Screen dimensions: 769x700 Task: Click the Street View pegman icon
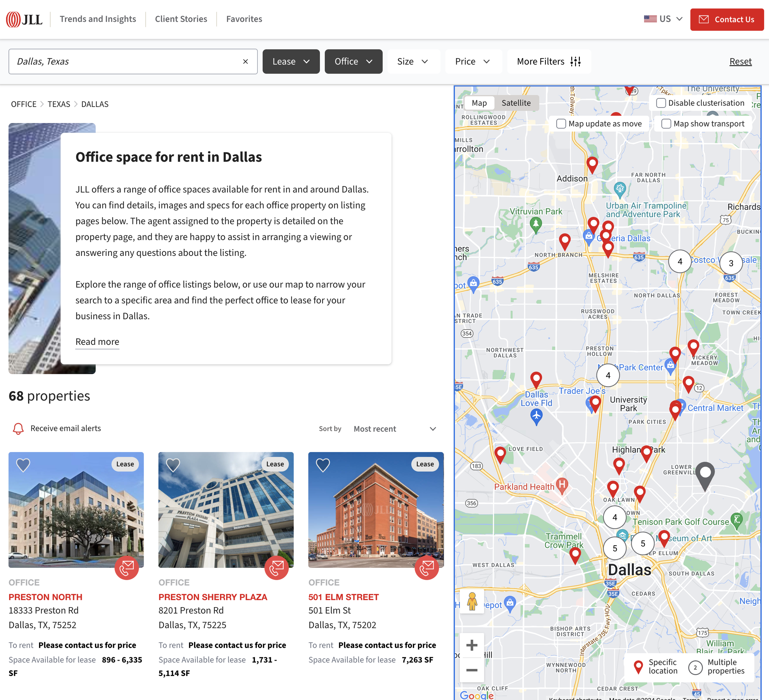click(x=472, y=601)
